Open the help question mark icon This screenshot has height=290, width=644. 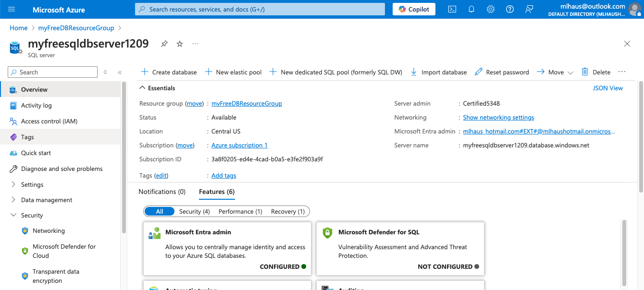point(510,9)
